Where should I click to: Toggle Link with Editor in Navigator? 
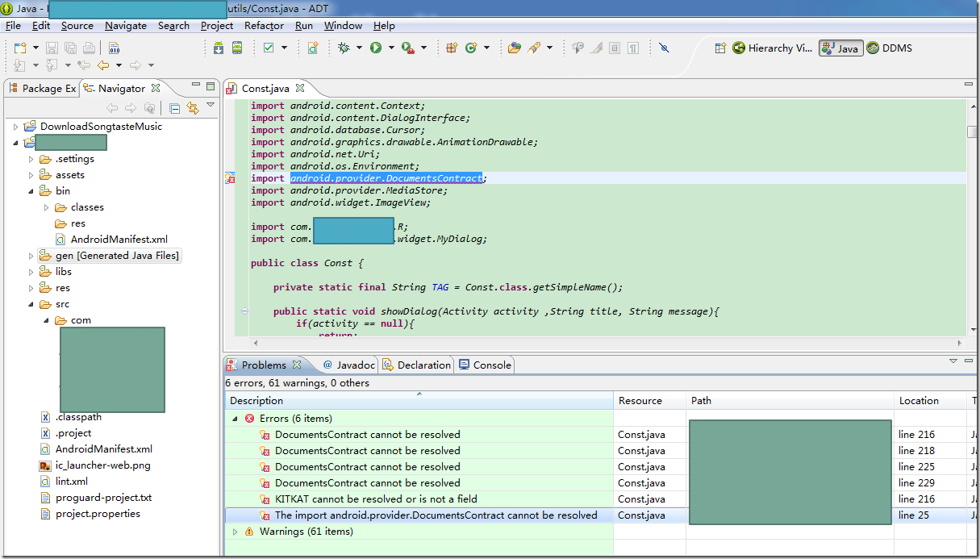(x=192, y=108)
